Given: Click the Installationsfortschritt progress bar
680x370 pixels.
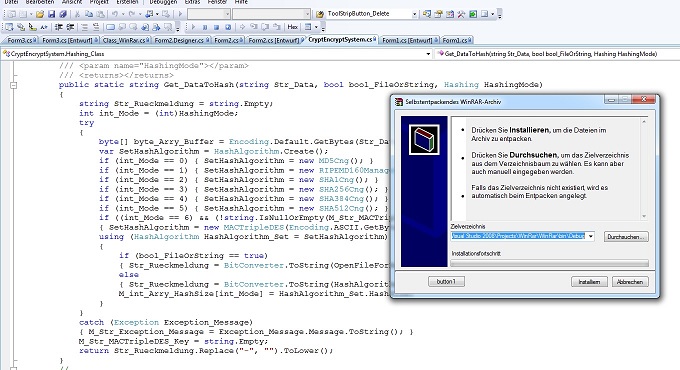Looking at the screenshot, I should tap(549, 263).
